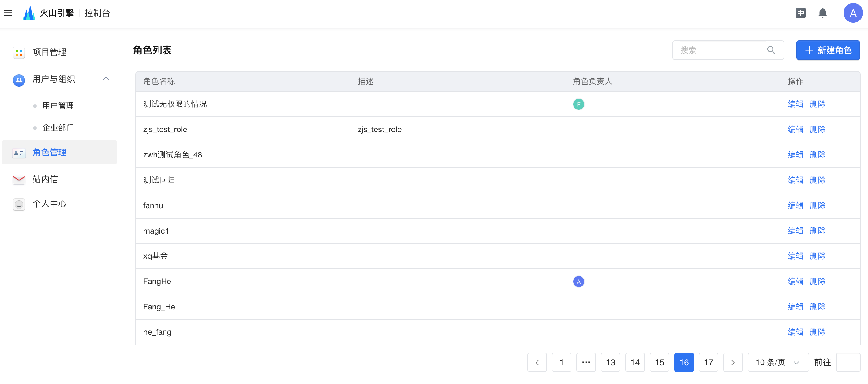
Task: Go to previous page arrow
Action: [x=537, y=362]
